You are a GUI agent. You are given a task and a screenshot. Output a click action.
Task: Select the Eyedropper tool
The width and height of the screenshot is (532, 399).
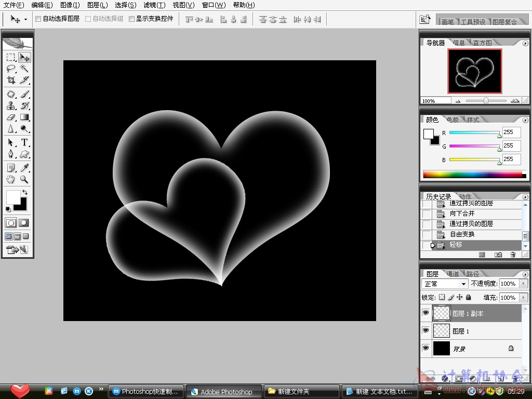24,168
